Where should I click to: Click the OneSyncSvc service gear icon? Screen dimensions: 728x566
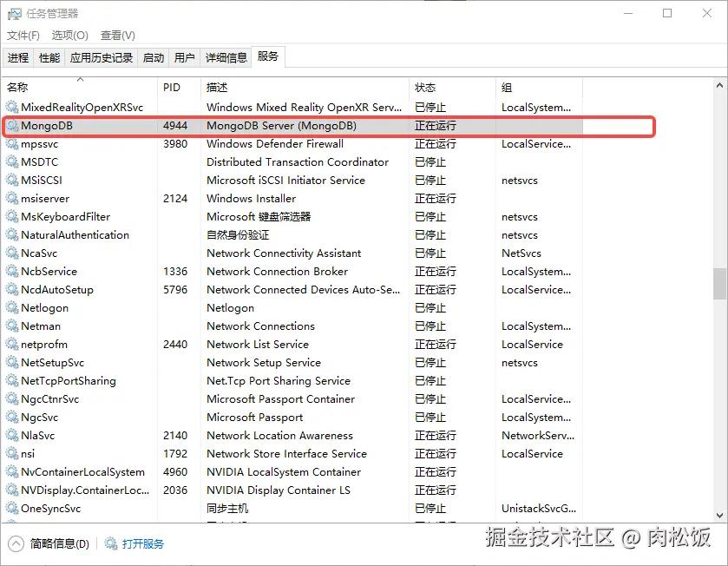click(x=12, y=509)
